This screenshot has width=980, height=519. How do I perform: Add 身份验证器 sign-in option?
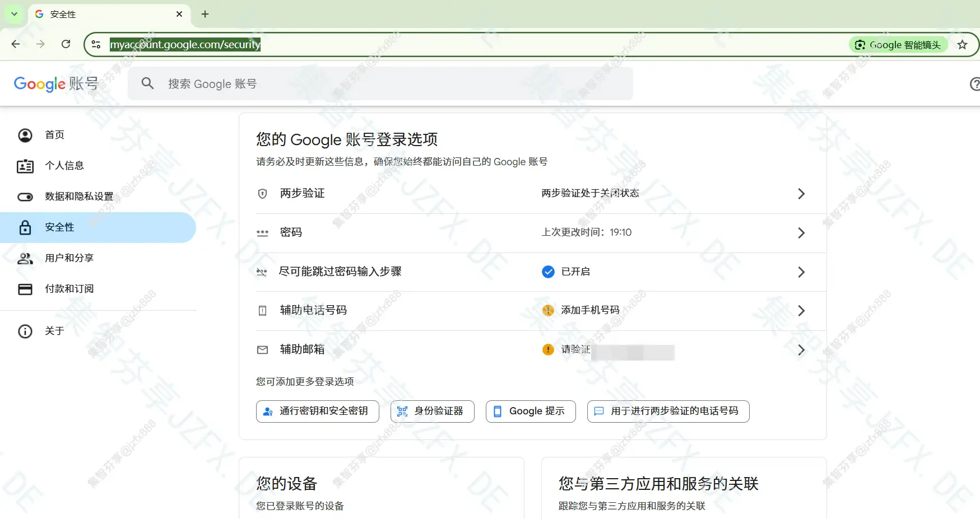[x=433, y=412]
